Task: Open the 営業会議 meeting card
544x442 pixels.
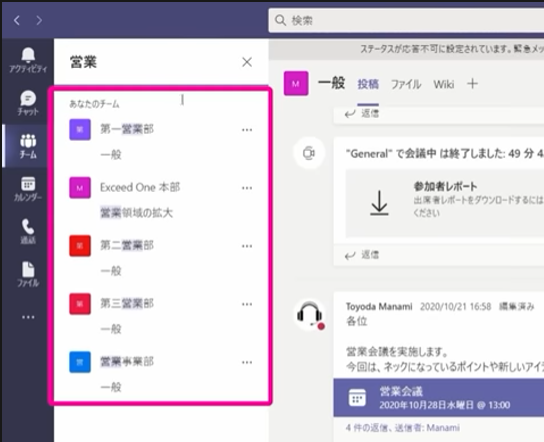Action: click(439, 398)
